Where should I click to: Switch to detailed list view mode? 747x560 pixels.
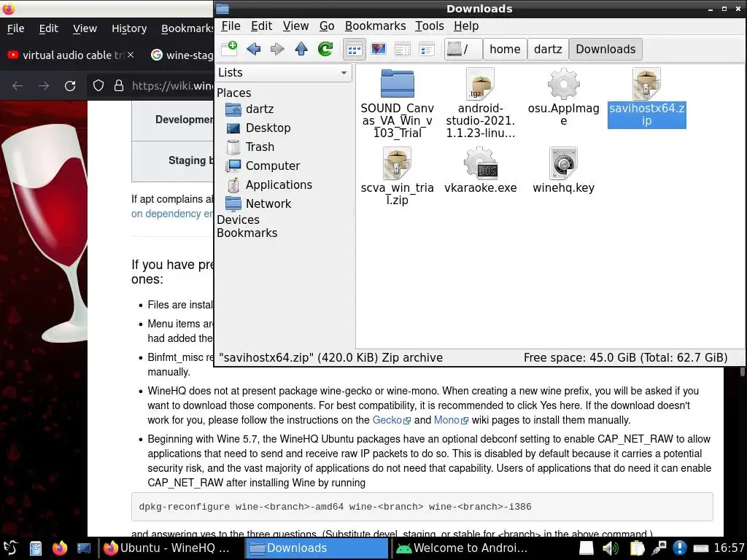(426, 49)
